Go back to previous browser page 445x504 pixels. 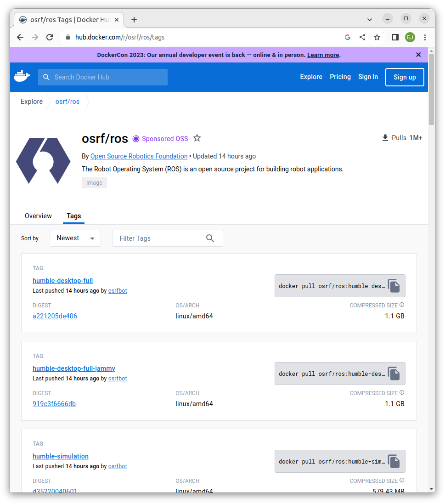point(20,37)
